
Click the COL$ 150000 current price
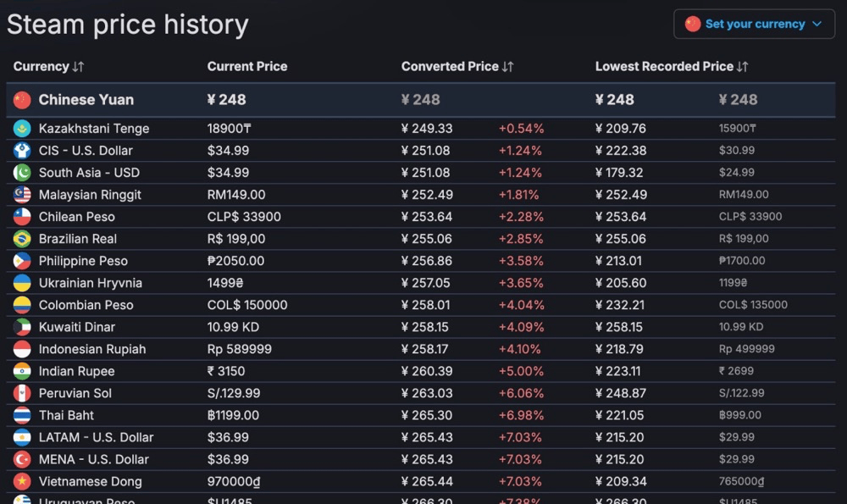pyautogui.click(x=247, y=305)
